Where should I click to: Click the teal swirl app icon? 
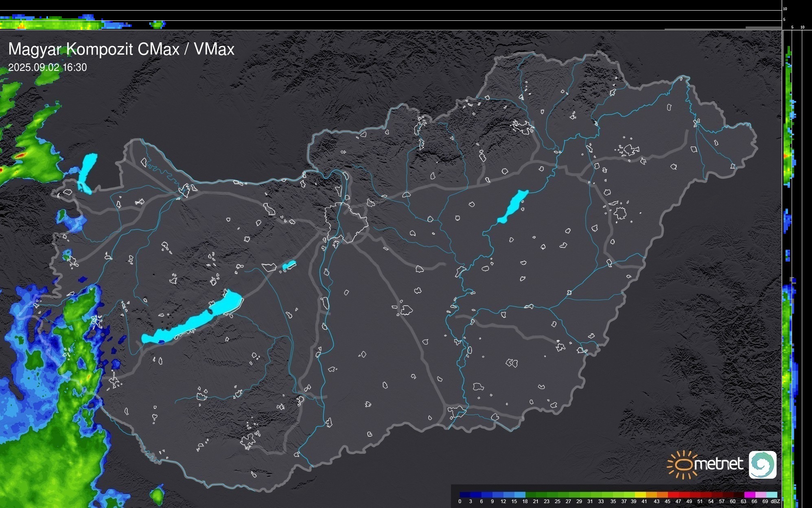tap(762, 464)
